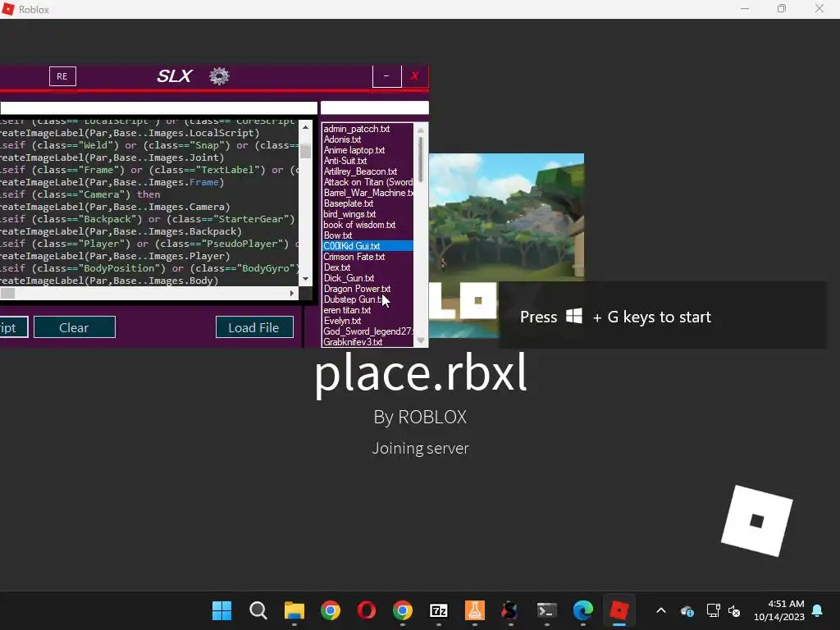Open the clock and date flyout
Viewport: 840px width, 630px height.
pyautogui.click(x=779, y=610)
